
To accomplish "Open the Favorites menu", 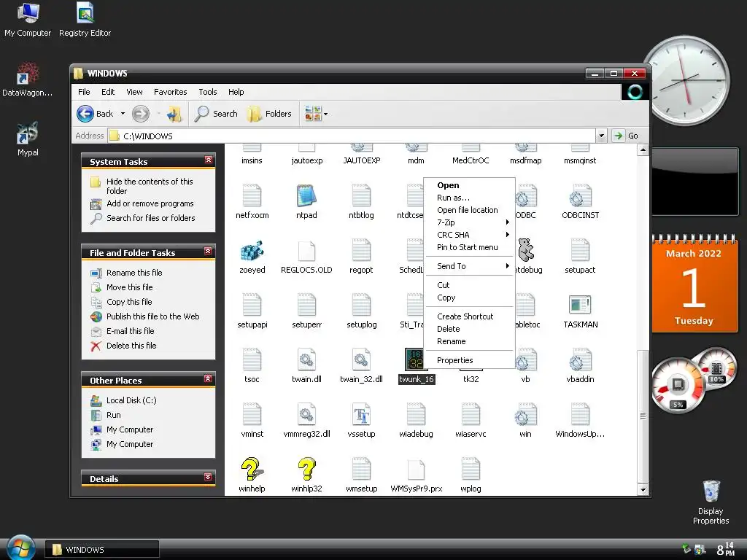I will point(170,92).
